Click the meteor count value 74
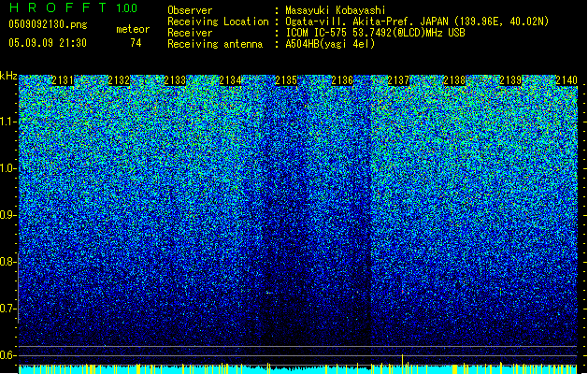 point(136,43)
